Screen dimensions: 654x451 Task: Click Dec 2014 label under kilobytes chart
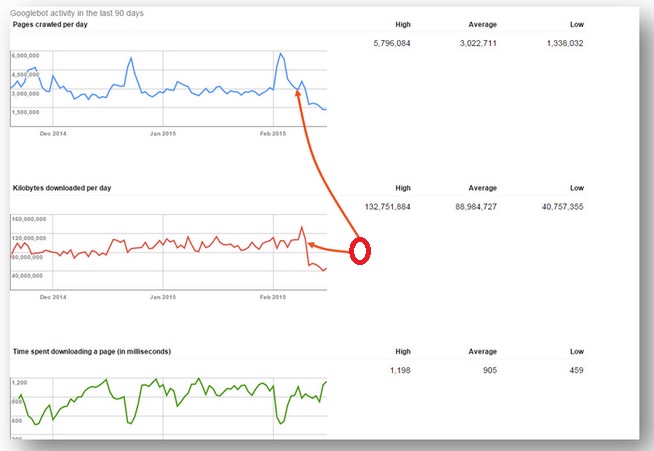(53, 297)
